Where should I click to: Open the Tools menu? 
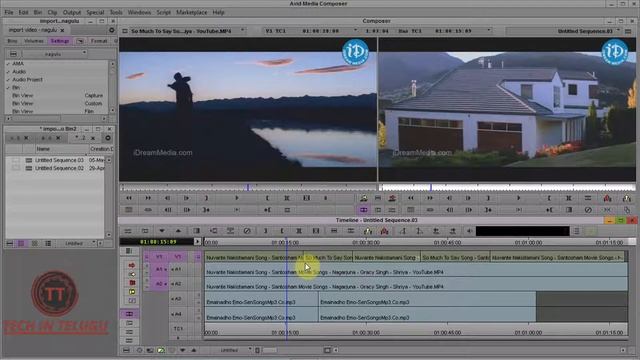pos(116,13)
